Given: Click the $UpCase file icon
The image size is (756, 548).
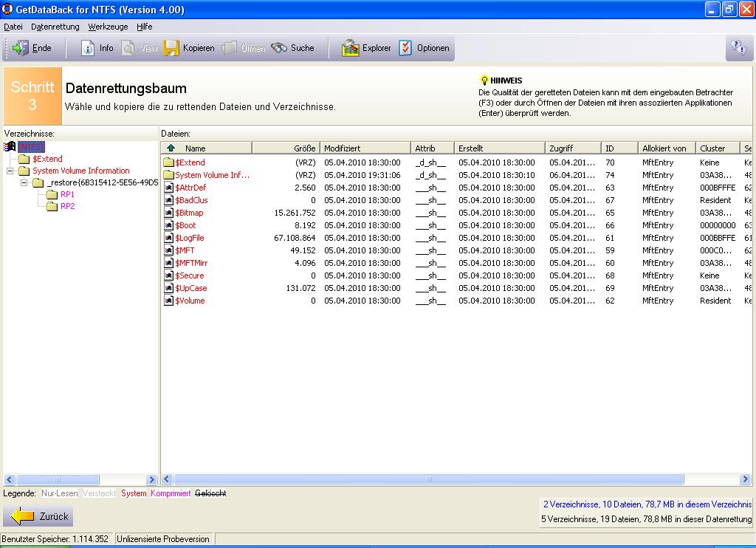Looking at the screenshot, I should click(168, 288).
